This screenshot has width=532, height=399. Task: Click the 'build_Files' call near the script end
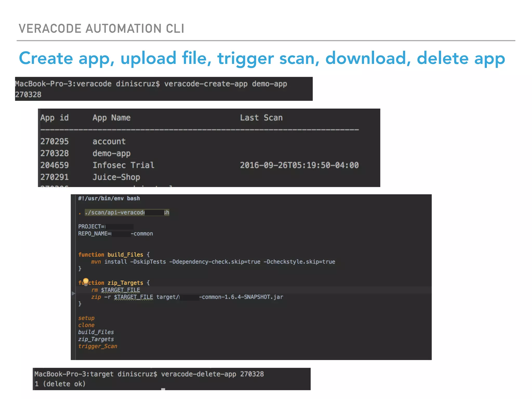pyautogui.click(x=96, y=332)
